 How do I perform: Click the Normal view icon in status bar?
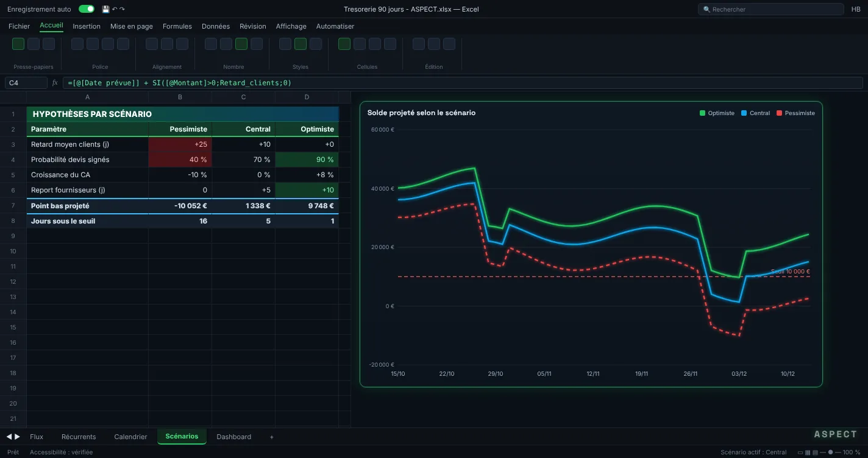click(x=800, y=453)
